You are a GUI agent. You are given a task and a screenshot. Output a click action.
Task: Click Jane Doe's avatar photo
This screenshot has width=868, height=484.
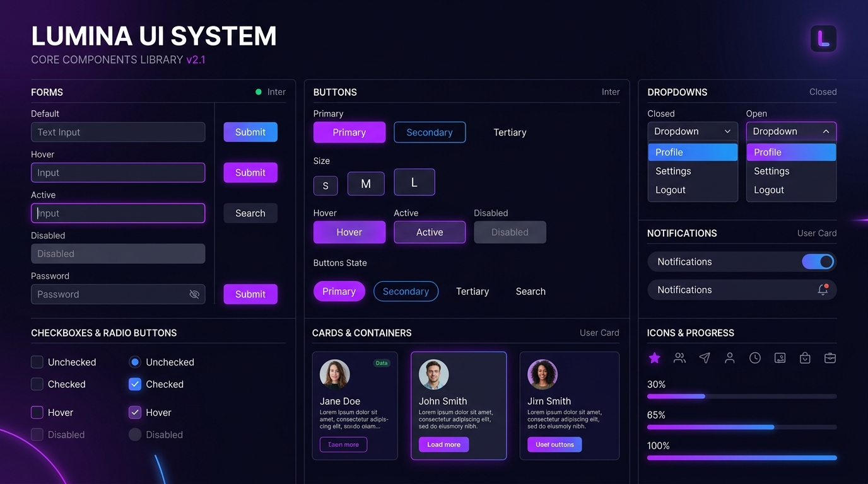tap(335, 374)
